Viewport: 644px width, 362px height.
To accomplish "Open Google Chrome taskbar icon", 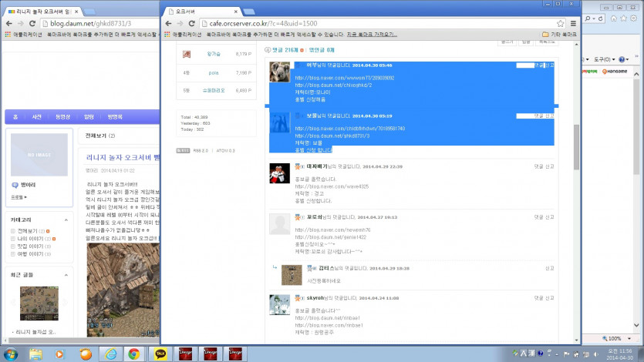I will click(133, 354).
